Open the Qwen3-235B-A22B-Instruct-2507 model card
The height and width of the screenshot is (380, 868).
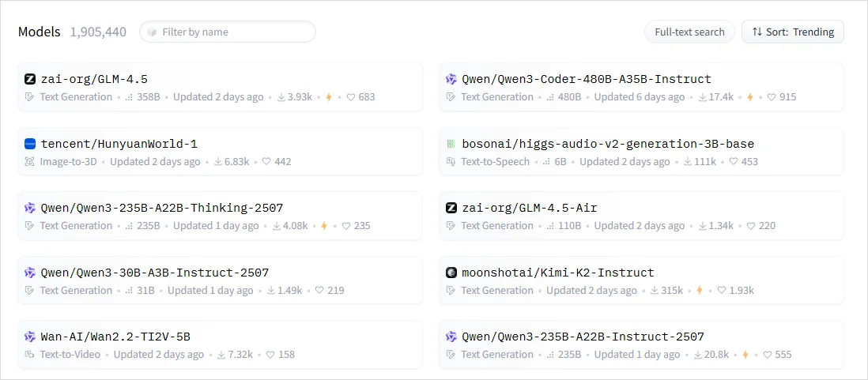[x=641, y=344]
